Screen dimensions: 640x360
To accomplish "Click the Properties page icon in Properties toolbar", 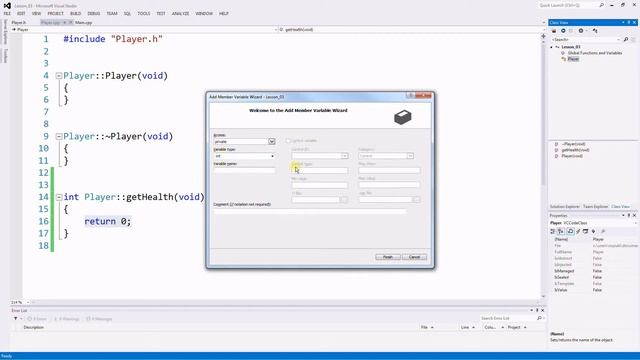I will tap(570, 231).
